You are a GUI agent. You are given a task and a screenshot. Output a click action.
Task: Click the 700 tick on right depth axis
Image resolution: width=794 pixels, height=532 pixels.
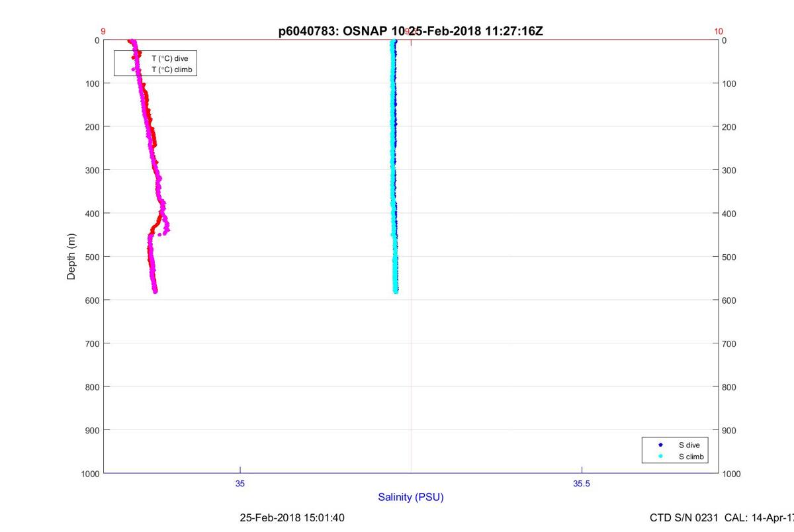(730, 343)
